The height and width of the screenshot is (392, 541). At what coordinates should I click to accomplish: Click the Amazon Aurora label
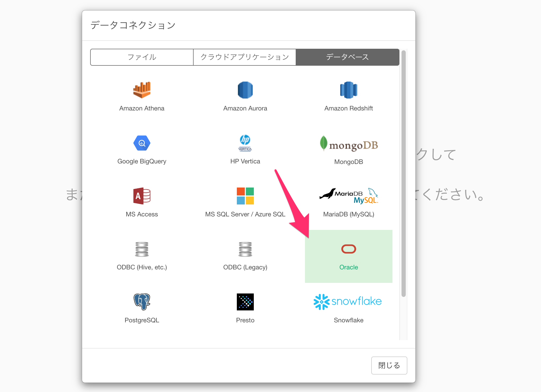(x=245, y=108)
